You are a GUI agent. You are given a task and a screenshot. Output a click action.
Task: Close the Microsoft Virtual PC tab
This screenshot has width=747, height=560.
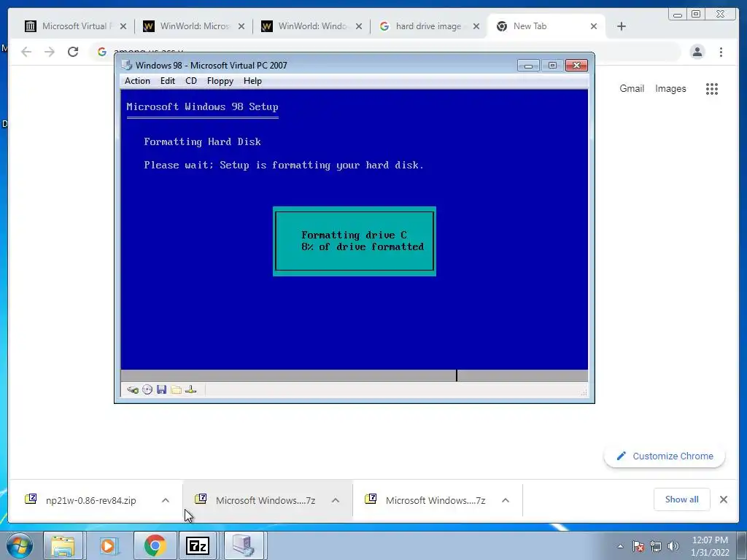click(123, 26)
